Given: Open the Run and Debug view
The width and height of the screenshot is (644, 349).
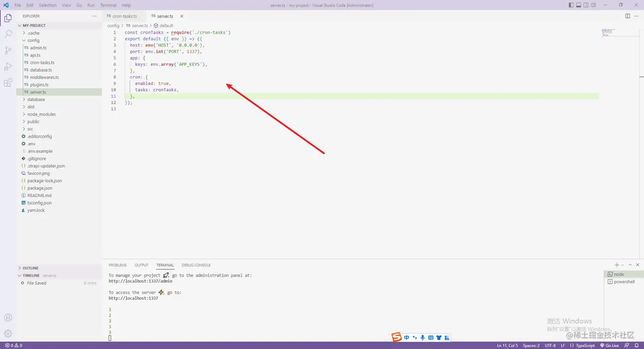Looking at the screenshot, I should (8, 66).
